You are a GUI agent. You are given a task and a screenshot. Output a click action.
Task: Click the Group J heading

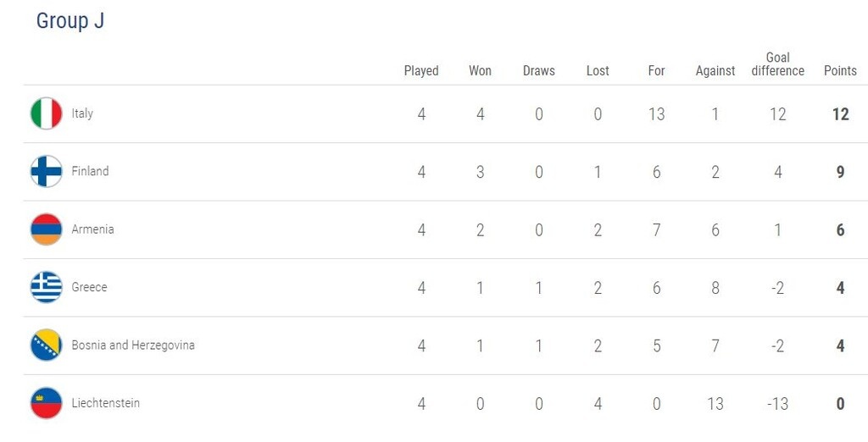point(70,21)
